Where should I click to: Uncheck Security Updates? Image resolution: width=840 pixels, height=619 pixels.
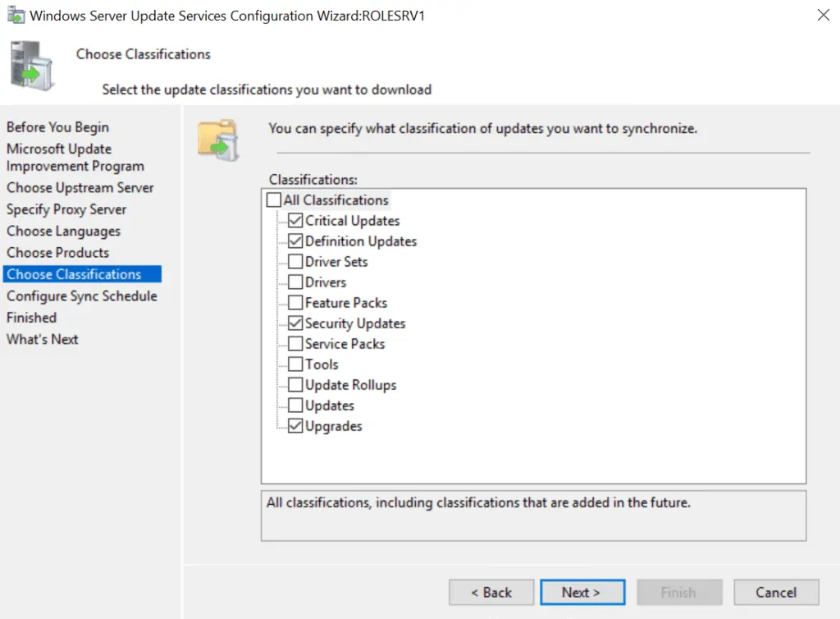pos(296,323)
